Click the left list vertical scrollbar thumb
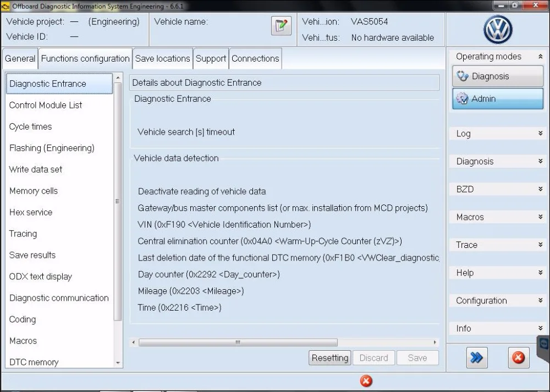The height and width of the screenshot is (392, 550). click(118, 201)
